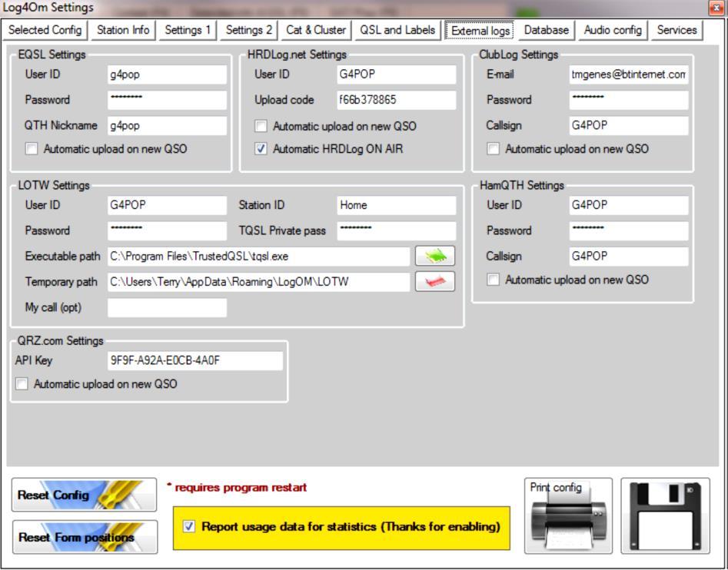Click the EQSL Password field
This screenshot has width=728, height=570.
click(x=167, y=100)
